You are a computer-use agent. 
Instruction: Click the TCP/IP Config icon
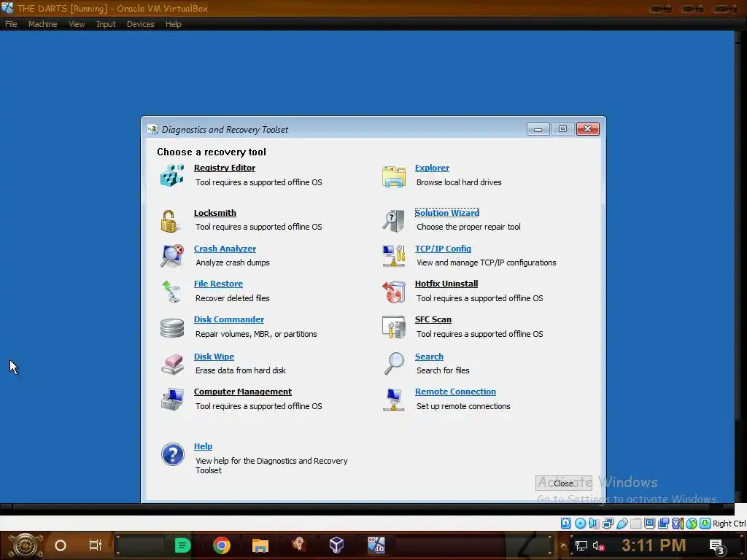pos(393,256)
